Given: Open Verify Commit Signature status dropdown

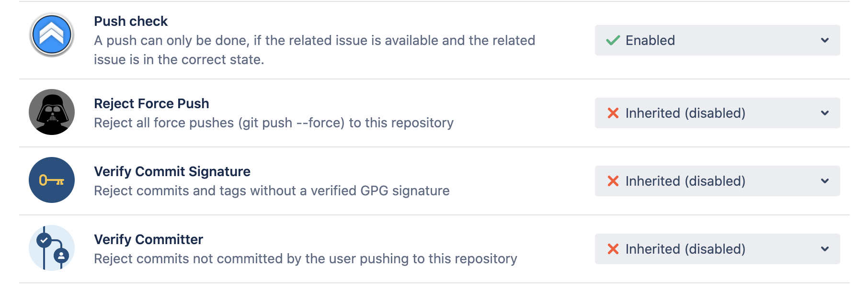Looking at the screenshot, I should [717, 181].
